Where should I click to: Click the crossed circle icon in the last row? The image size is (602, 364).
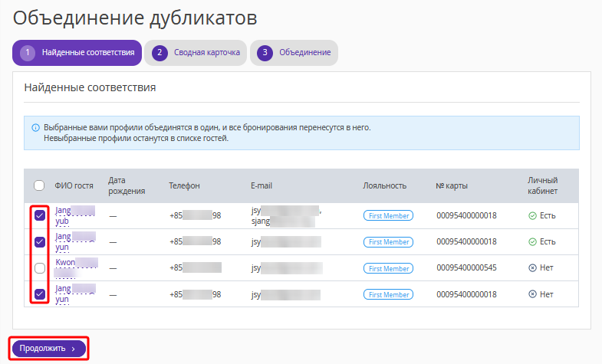pos(532,294)
